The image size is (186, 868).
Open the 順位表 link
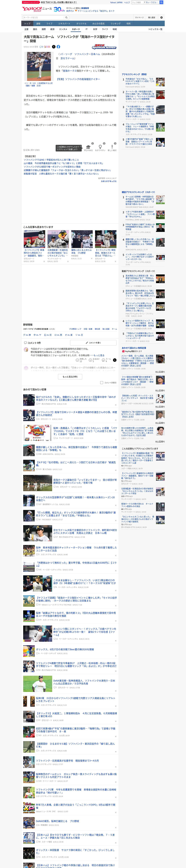point(97,329)
